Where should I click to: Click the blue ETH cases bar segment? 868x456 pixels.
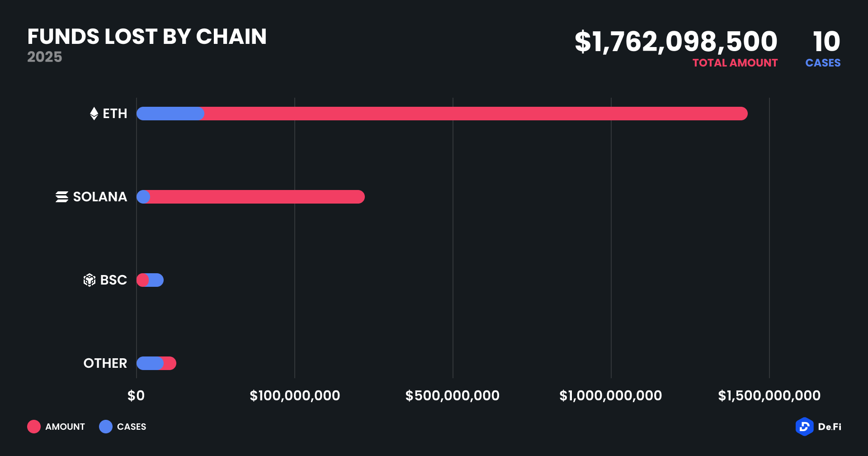[170, 114]
